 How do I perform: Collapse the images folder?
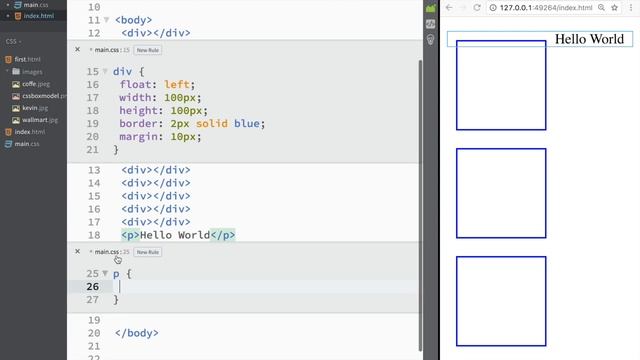pos(7,71)
